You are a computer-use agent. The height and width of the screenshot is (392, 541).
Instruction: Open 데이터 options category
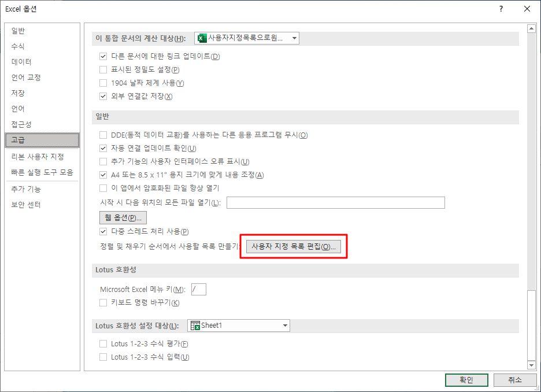coord(42,62)
